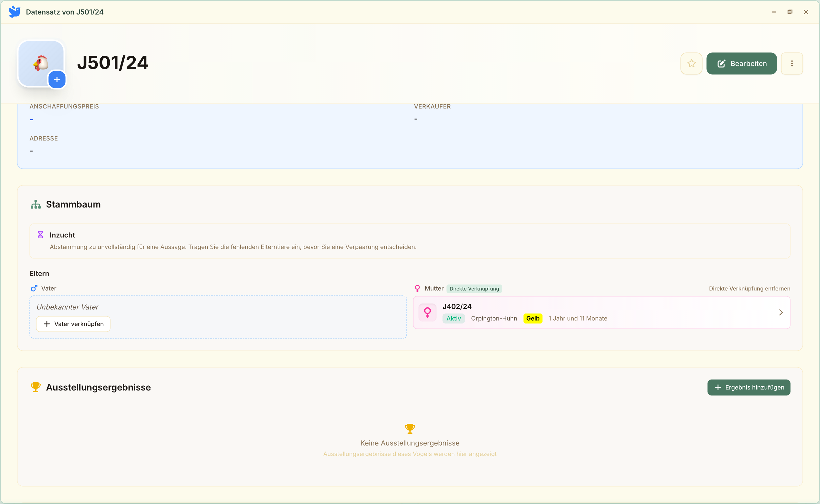
Task: Maximize the Datensatz window
Action: click(790, 12)
